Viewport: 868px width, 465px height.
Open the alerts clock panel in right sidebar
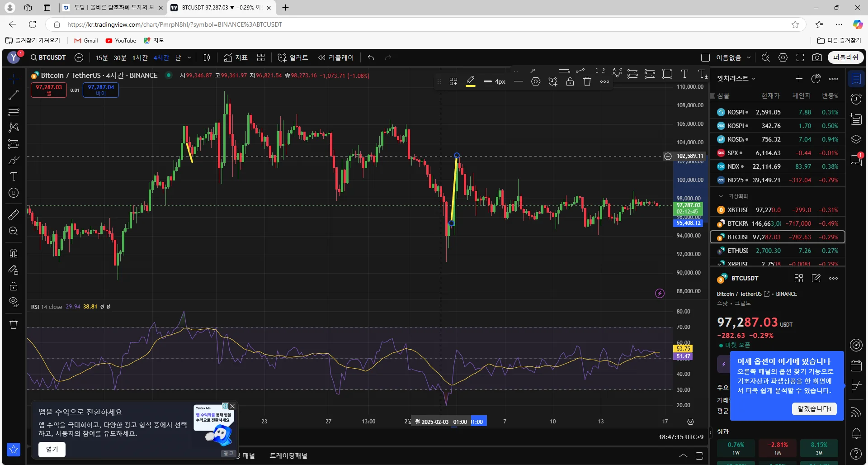856,99
